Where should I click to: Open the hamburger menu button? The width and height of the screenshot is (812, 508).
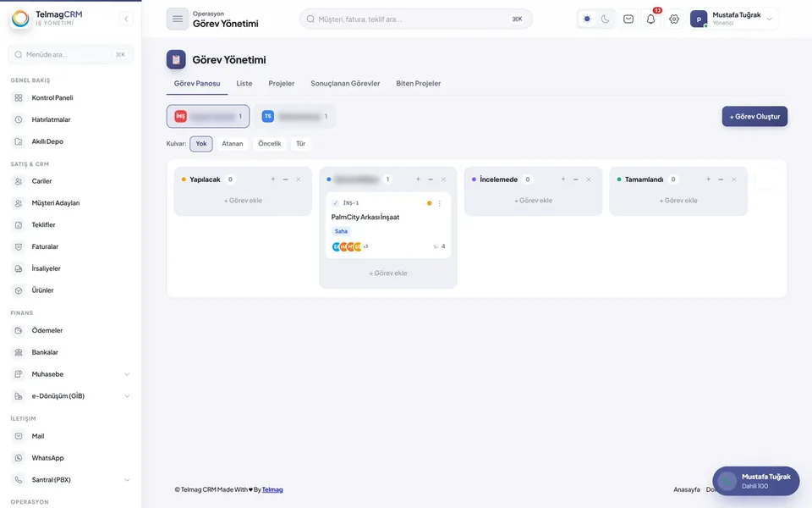point(177,19)
